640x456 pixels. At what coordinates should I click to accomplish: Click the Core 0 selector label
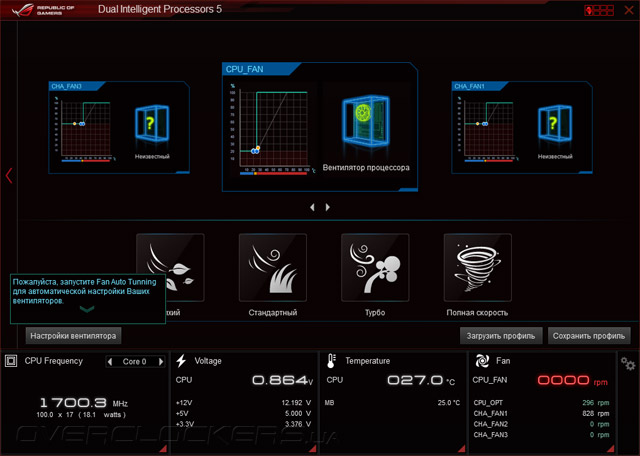coord(134,361)
